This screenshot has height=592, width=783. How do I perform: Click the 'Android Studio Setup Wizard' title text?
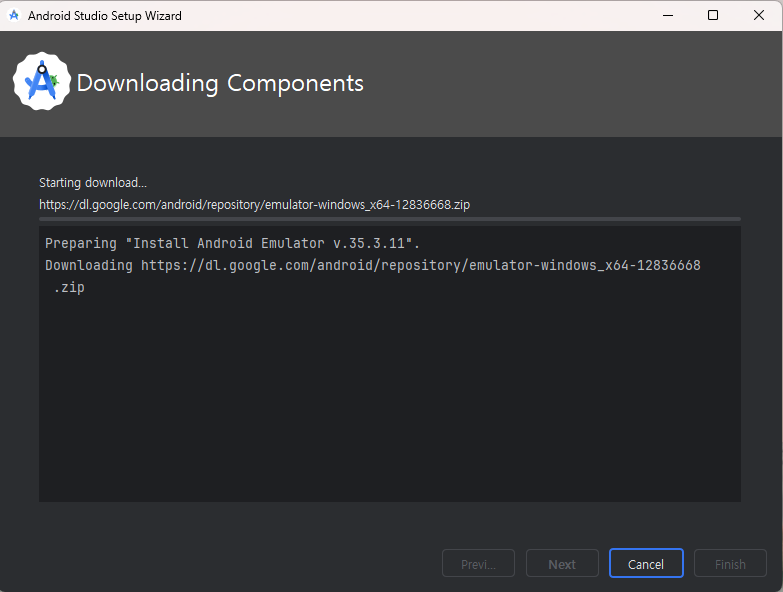point(105,16)
